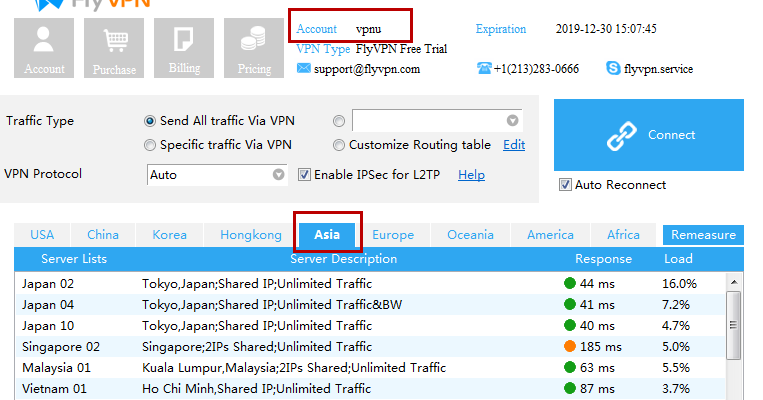Click the account name vpnu
This screenshot has height=400, width=763.
368,29
